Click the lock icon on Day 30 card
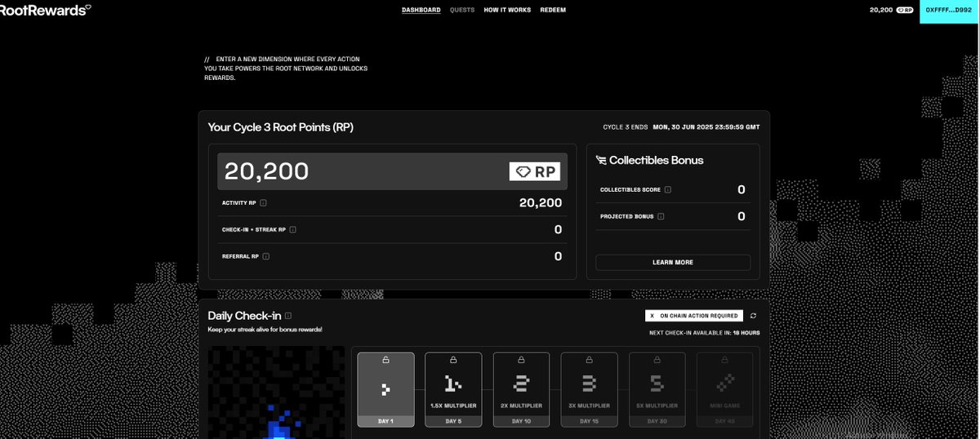 point(657,359)
